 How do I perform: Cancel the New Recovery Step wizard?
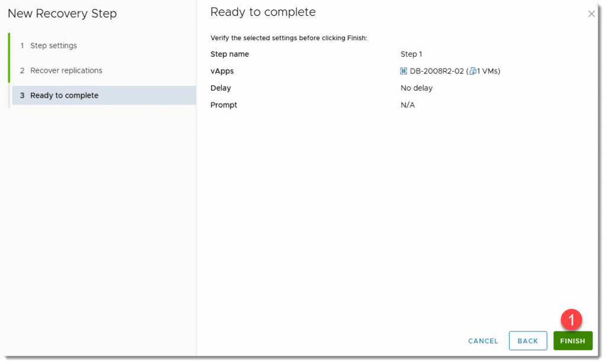(483, 341)
